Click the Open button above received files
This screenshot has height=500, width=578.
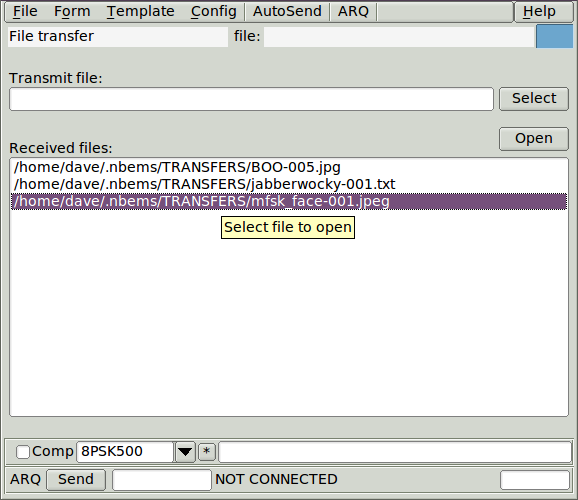[534, 139]
